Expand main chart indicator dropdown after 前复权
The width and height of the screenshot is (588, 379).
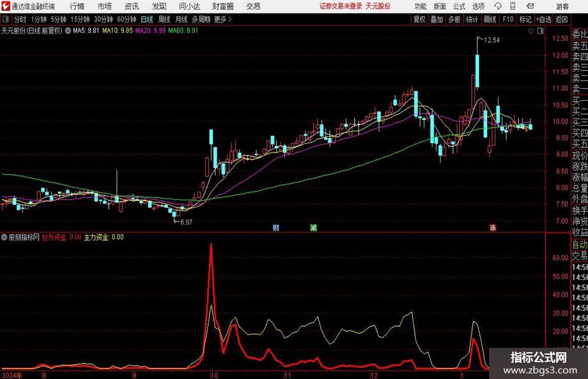pos(68,30)
